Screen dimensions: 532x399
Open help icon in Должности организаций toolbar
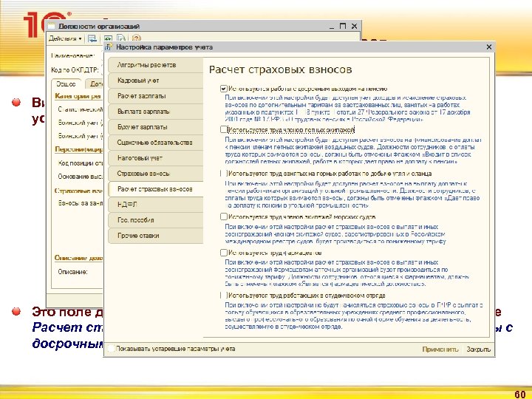136,38
